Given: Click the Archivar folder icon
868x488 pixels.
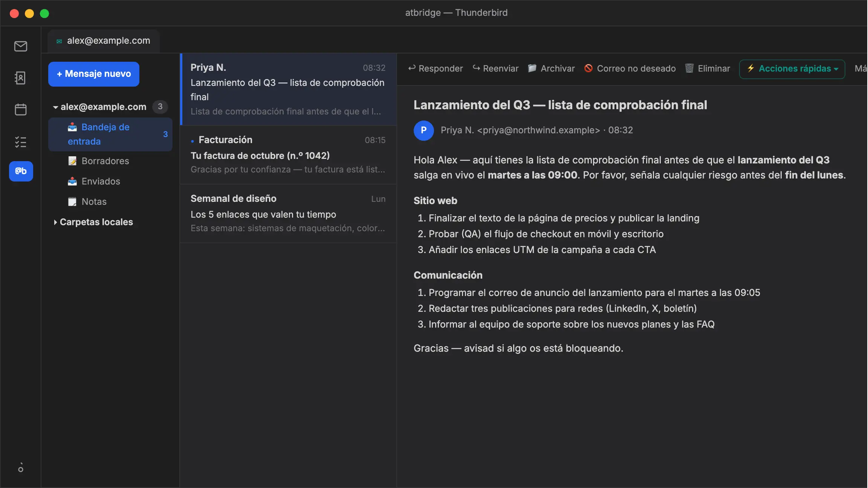Looking at the screenshot, I should tap(532, 68).
